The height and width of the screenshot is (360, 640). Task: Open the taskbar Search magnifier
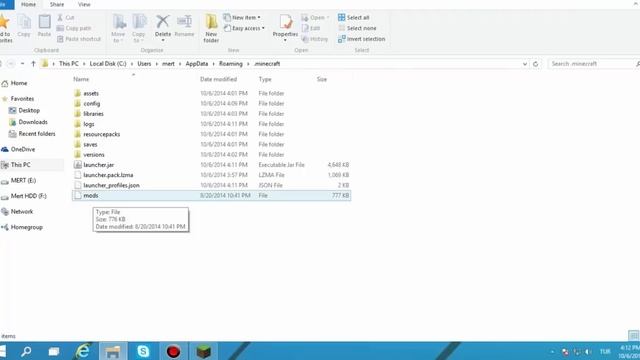pyautogui.click(x=26, y=351)
